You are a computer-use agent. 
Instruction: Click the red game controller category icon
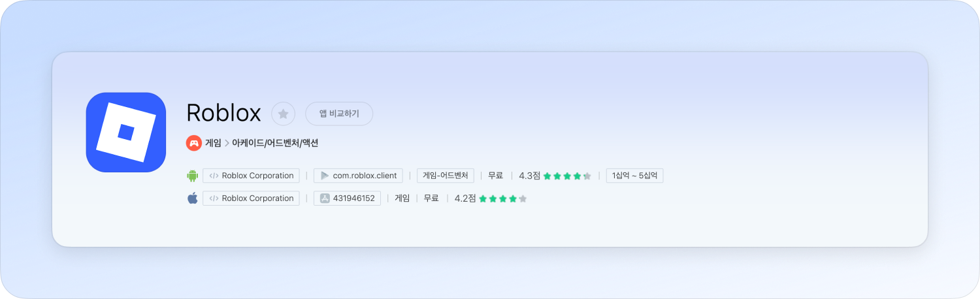pos(193,143)
